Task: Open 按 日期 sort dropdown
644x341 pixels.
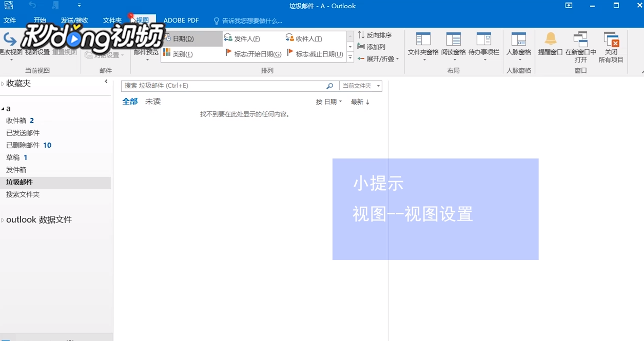Action: pos(329,102)
